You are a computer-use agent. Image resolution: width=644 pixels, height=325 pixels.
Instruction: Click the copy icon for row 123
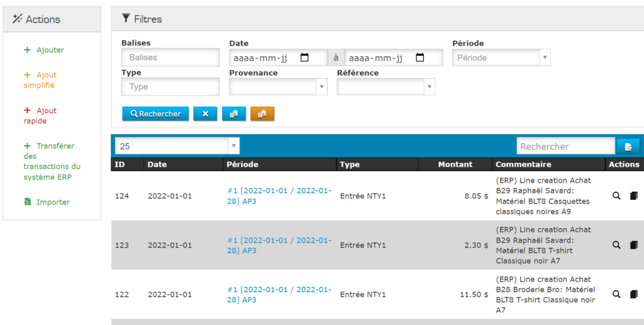coord(634,245)
